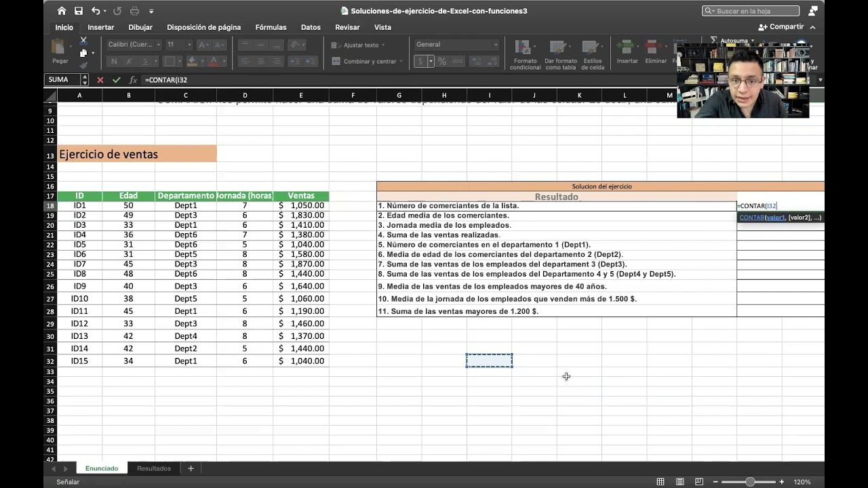Screen dimensions: 868x488
Task: Toggle top vertical alignment
Action: [245, 45]
